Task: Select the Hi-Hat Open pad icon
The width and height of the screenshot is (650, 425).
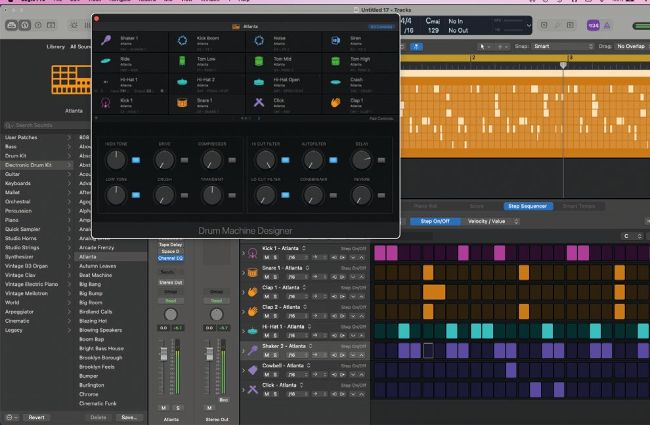Action: [x=259, y=82]
